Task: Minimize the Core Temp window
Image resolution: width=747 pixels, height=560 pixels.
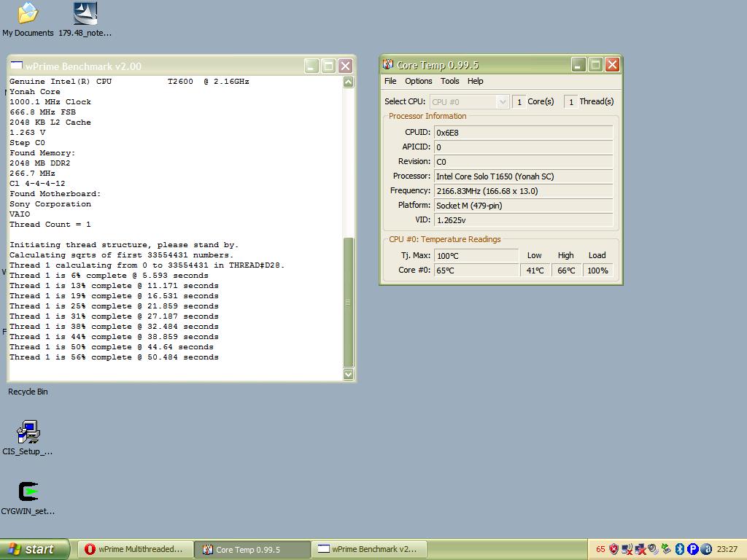Action: [x=578, y=65]
